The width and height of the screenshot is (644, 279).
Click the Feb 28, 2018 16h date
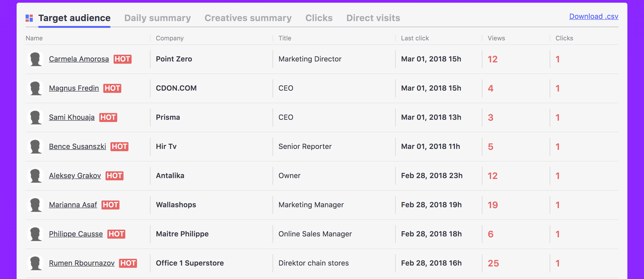coord(431,263)
